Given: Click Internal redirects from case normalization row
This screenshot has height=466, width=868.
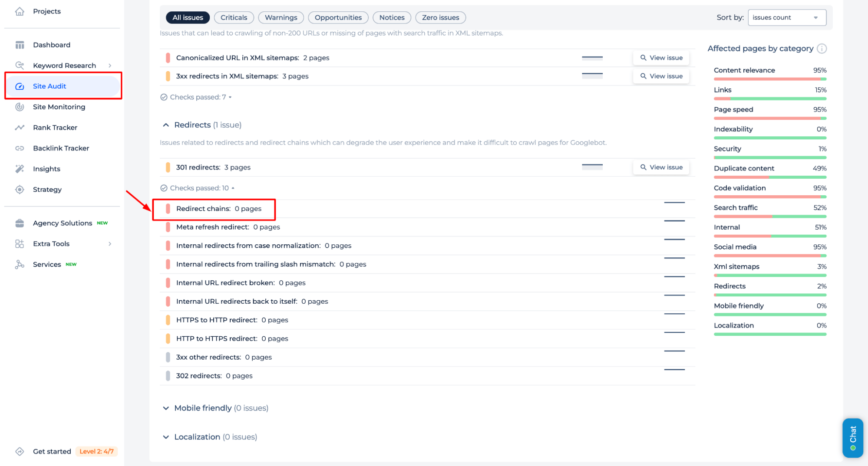Looking at the screenshot, I should tap(427, 246).
